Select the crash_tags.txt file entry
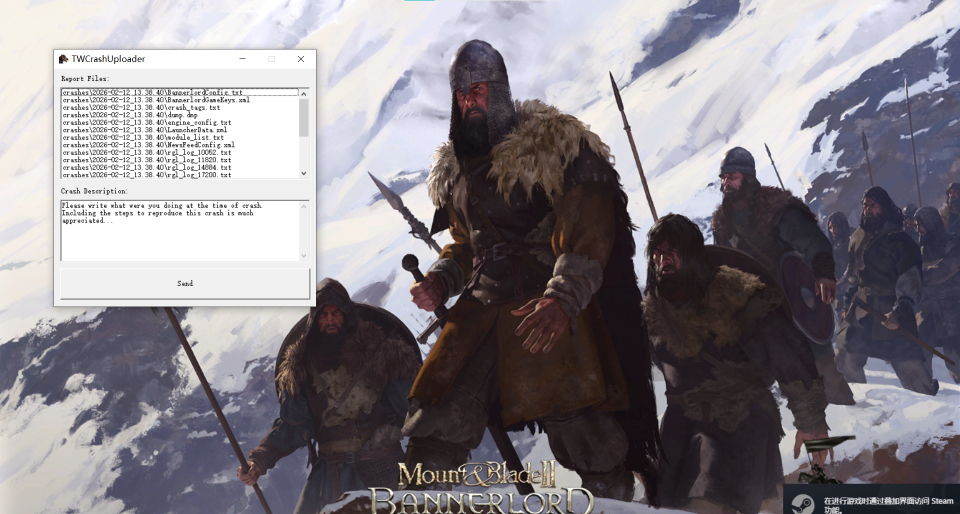Image resolution: width=960 pixels, height=514 pixels. click(x=140, y=107)
